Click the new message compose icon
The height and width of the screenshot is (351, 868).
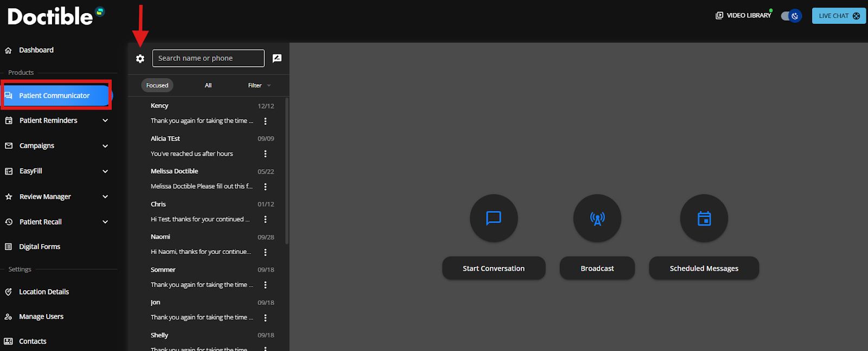click(x=277, y=59)
